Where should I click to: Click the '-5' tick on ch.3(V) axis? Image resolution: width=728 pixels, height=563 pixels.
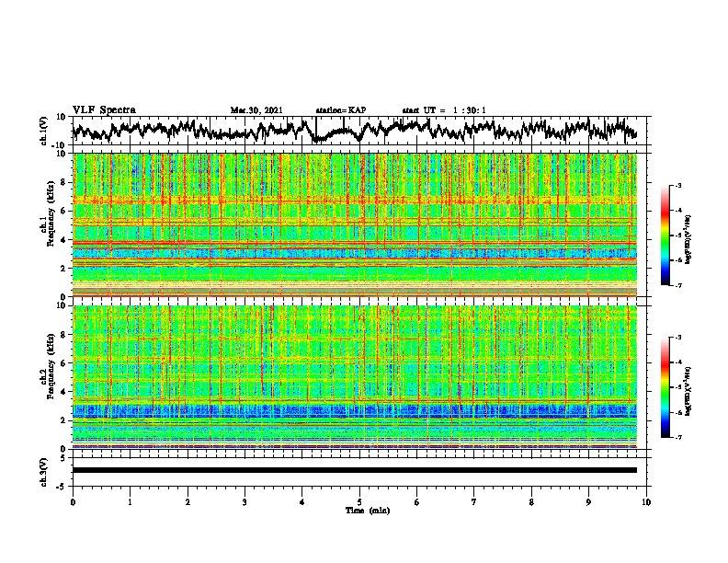click(63, 487)
